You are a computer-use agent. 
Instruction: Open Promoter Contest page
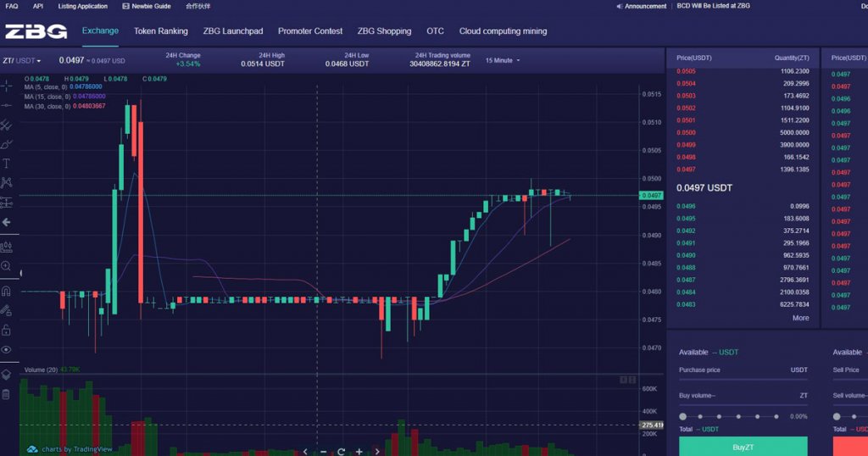310,31
